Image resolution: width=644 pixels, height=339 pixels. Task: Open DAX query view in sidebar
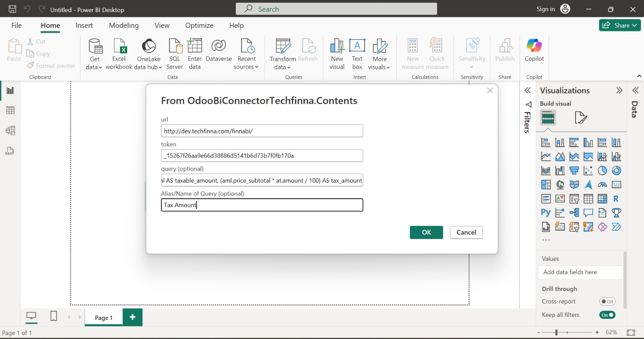coord(10,151)
